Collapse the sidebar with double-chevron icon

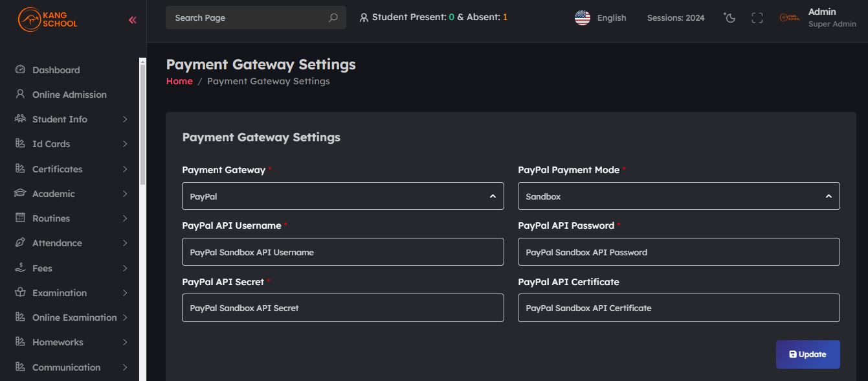pyautogui.click(x=133, y=20)
